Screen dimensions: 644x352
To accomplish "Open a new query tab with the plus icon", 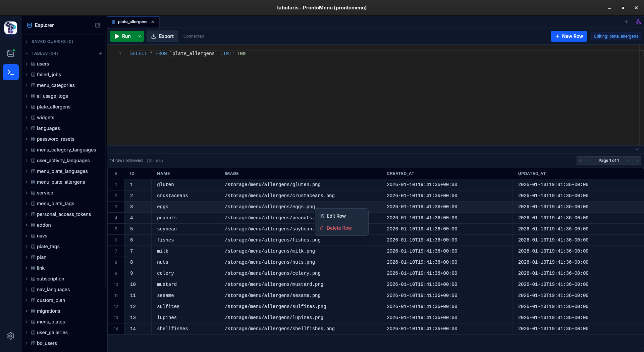I will pos(626,21).
